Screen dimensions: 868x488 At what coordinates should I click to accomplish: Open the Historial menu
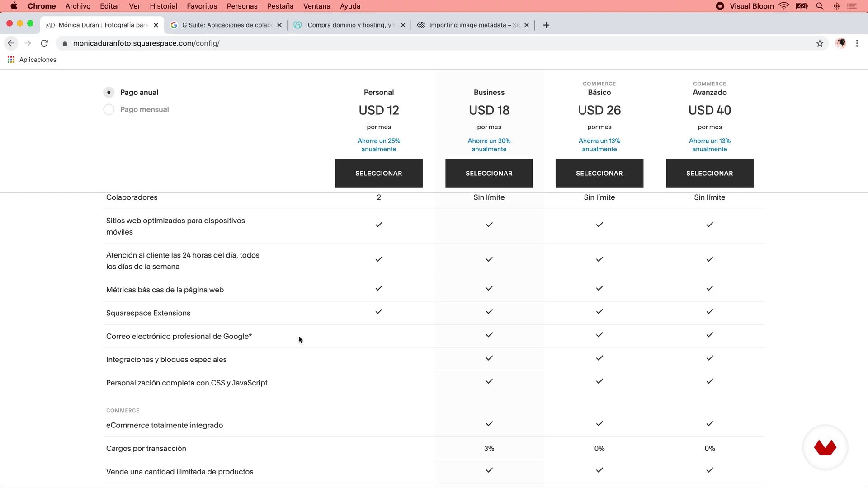163,6
